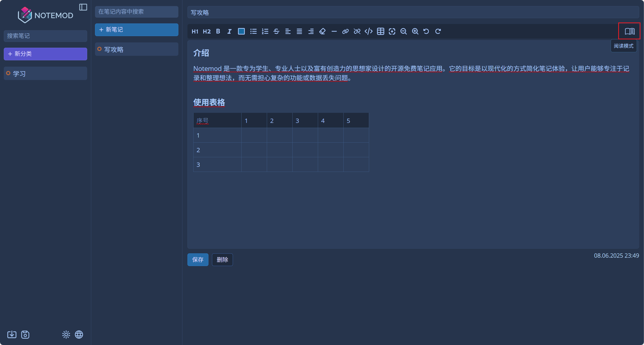The image size is (644, 345).
Task: Click the 序号 table header cell
Action: (x=217, y=120)
